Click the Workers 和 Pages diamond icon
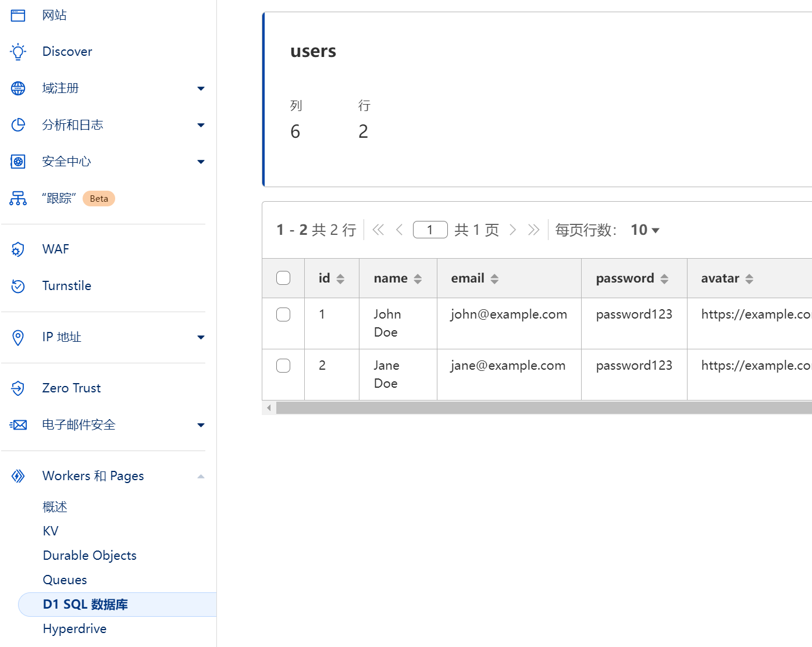812x647 pixels. tap(18, 476)
